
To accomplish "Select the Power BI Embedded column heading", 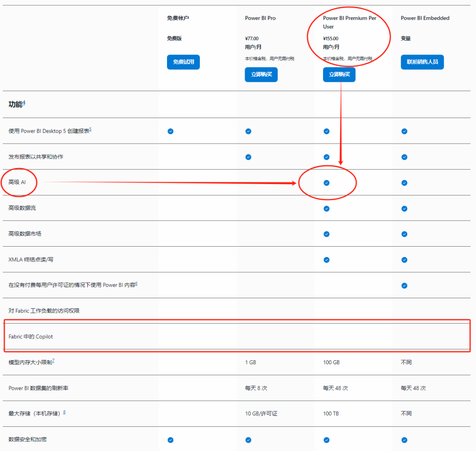I will pyautogui.click(x=425, y=18).
